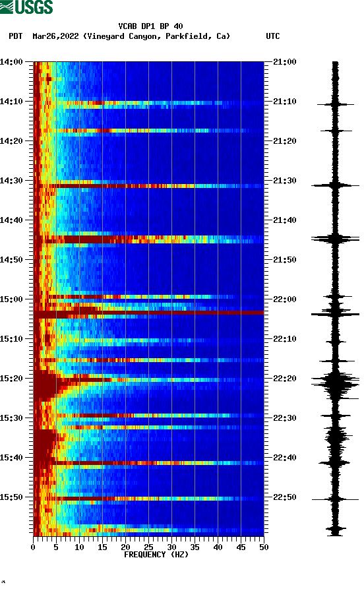Click the 10 Hz frequency tick label
This screenshot has height=589, width=364.
[x=79, y=547]
